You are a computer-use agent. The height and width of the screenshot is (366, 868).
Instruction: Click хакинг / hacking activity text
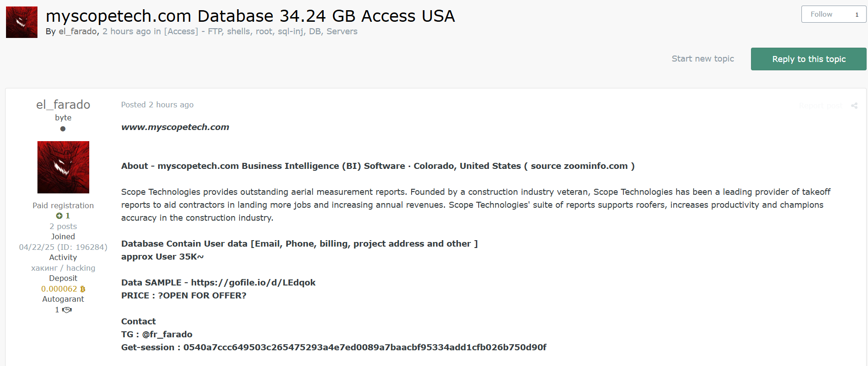[x=63, y=268]
